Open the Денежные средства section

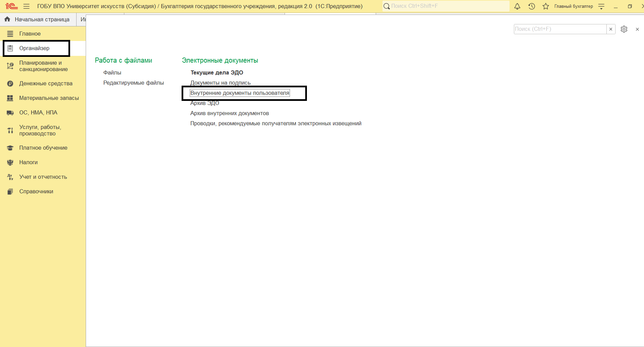(x=46, y=84)
